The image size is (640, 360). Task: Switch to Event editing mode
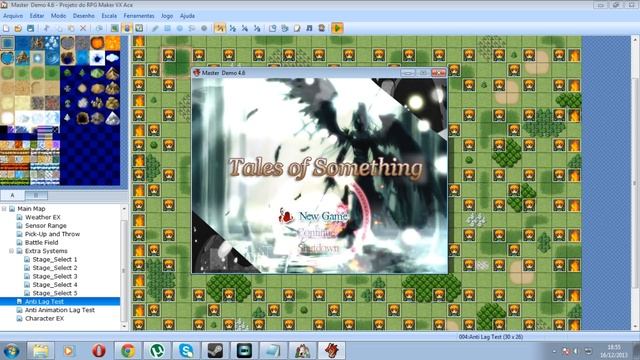127,28
